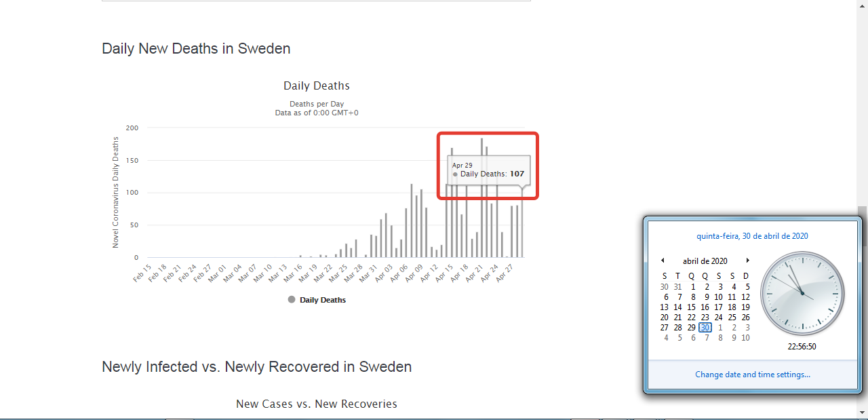Go to previous month in calendar
Image resolution: width=868 pixels, height=420 pixels.
(663, 261)
